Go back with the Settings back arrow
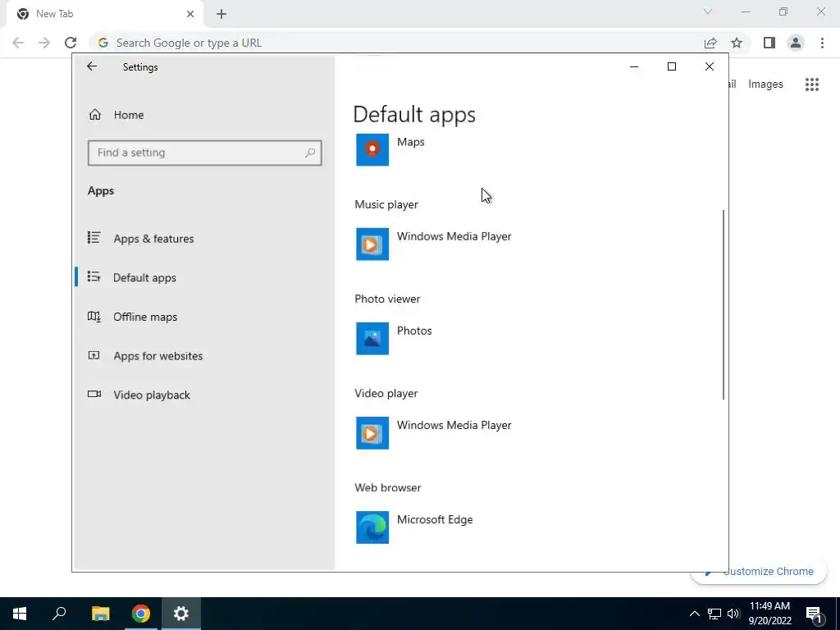 92,66
